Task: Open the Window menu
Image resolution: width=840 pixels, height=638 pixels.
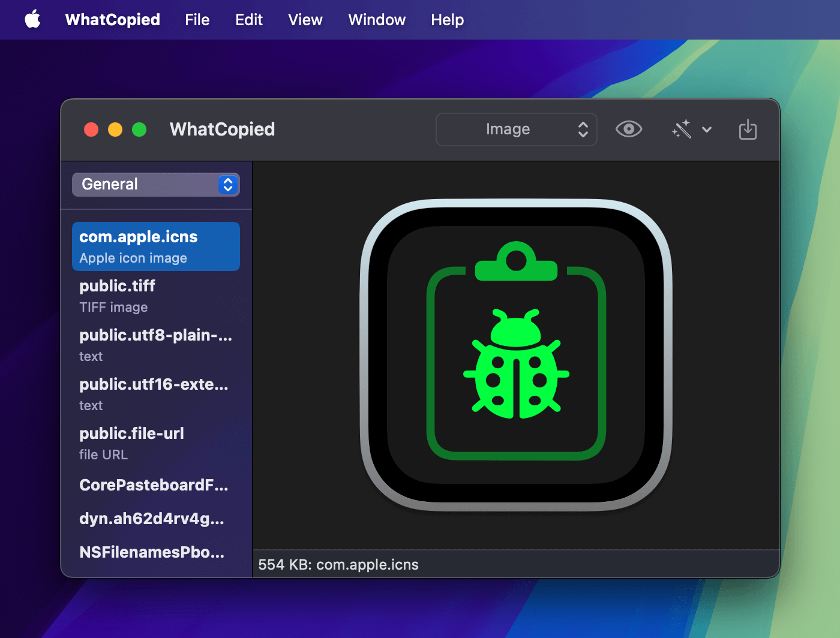Action: tap(377, 20)
